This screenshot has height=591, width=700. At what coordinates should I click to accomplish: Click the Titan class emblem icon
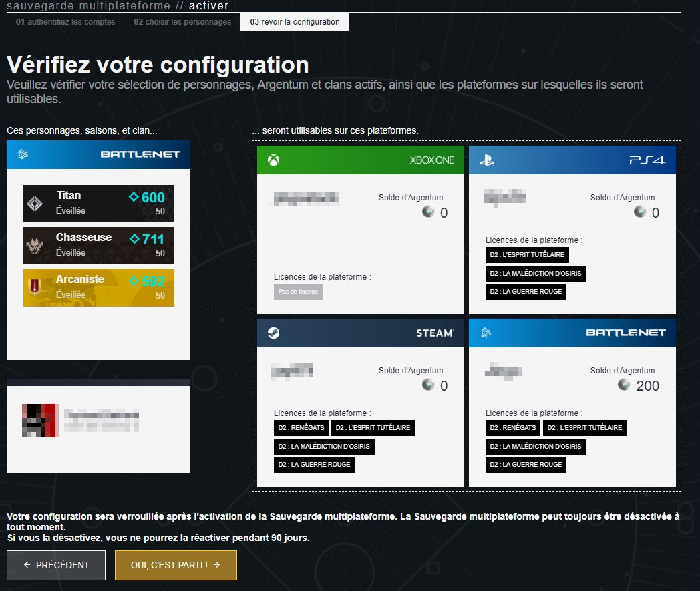pyautogui.click(x=35, y=204)
